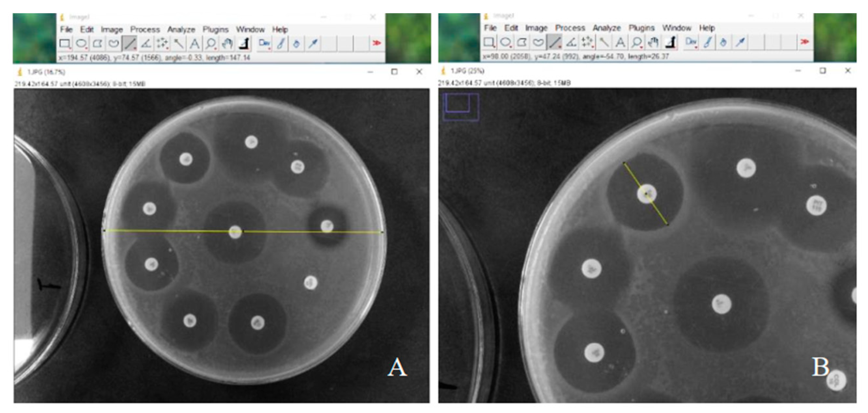Open Oval tool options via red triangle
Image resolution: width=868 pixels, height=413 pixels.
86,49
